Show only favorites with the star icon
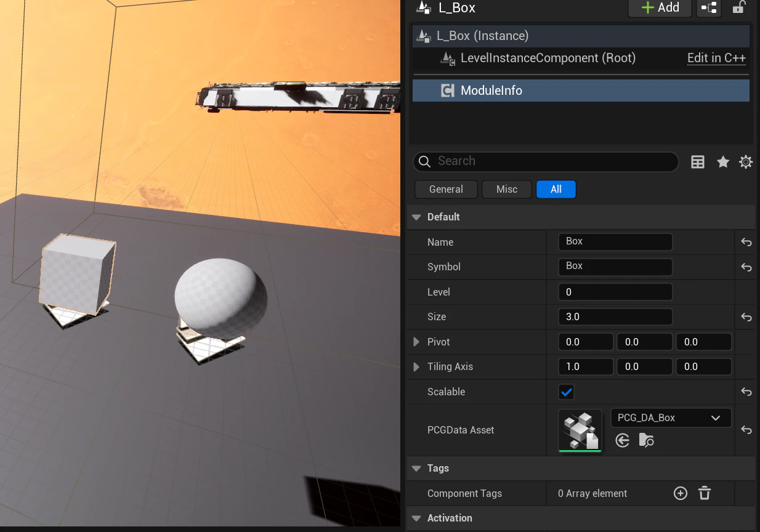 click(x=723, y=162)
